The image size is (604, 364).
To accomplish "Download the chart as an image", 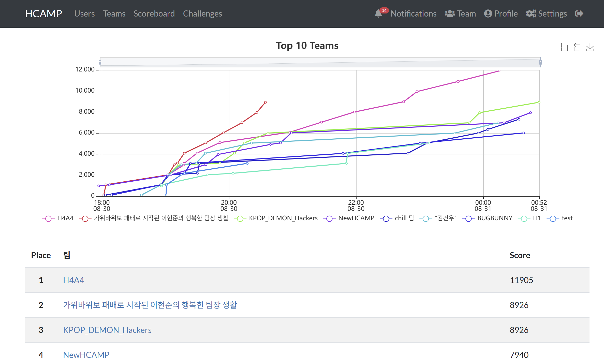I will 590,47.
